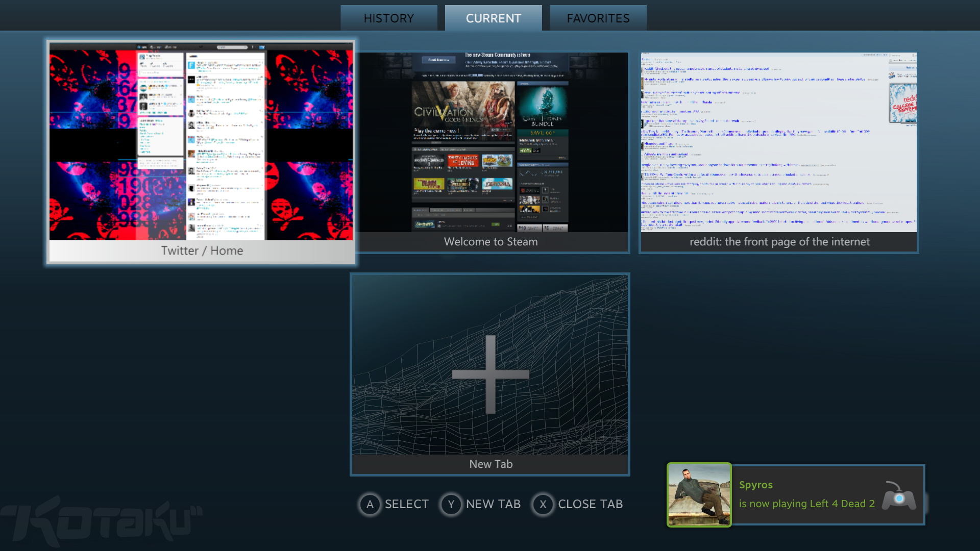Click the Kotaku watermark logo
The width and height of the screenshot is (980, 551).
coord(102,520)
